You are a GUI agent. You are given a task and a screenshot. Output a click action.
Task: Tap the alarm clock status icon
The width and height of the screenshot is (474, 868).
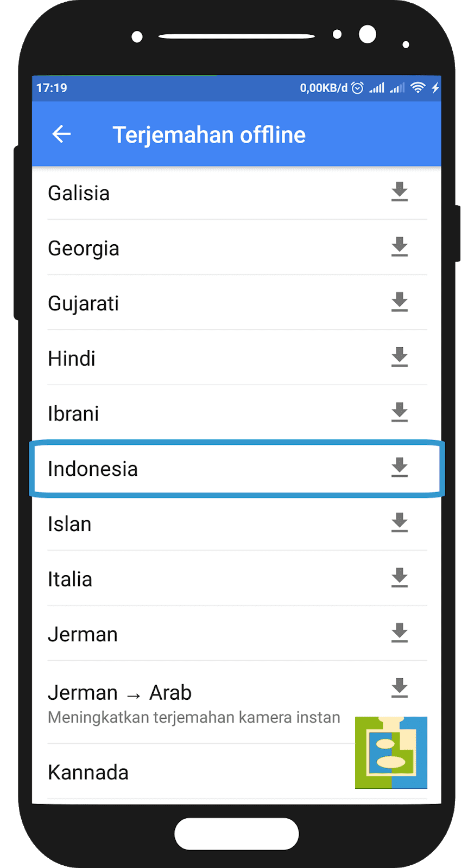[x=357, y=88]
